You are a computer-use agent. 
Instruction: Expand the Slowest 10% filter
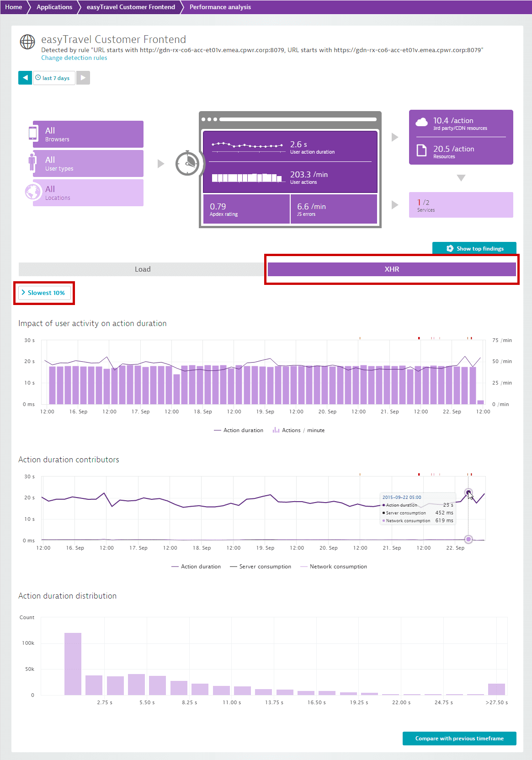click(44, 293)
